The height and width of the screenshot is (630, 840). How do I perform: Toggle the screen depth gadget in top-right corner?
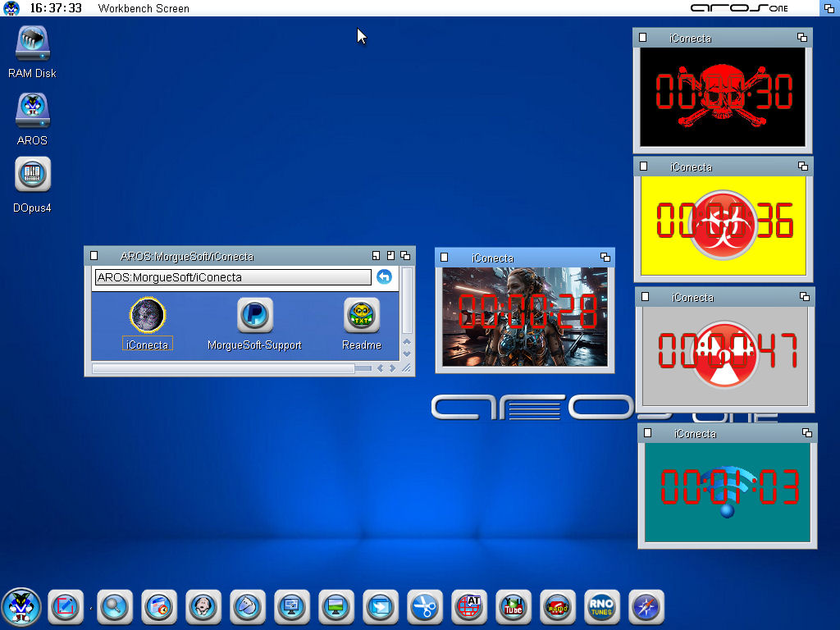(x=829, y=8)
